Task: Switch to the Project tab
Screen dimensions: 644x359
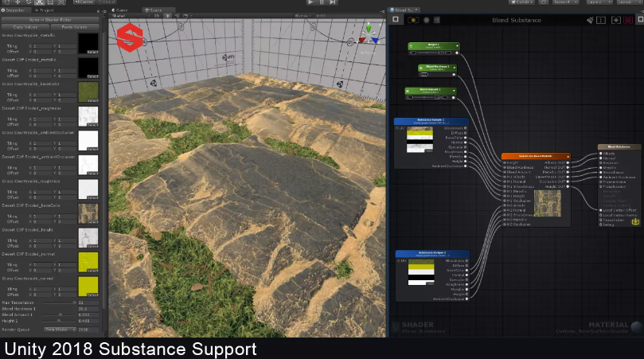Action: click(45, 10)
